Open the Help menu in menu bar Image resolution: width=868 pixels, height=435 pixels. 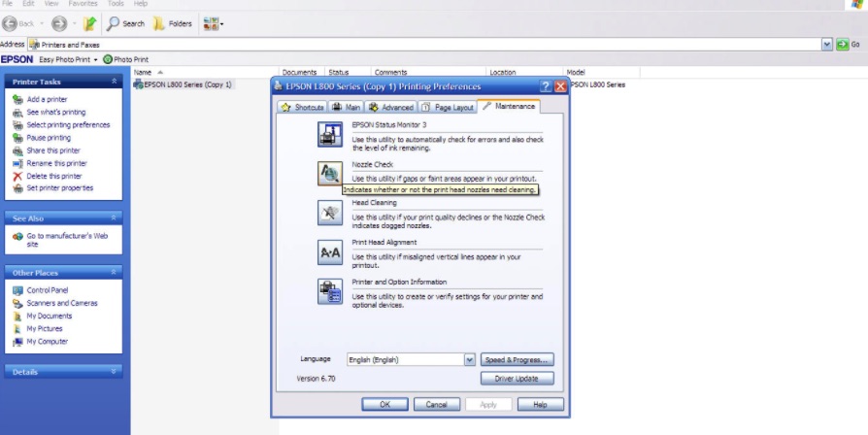[x=141, y=3]
